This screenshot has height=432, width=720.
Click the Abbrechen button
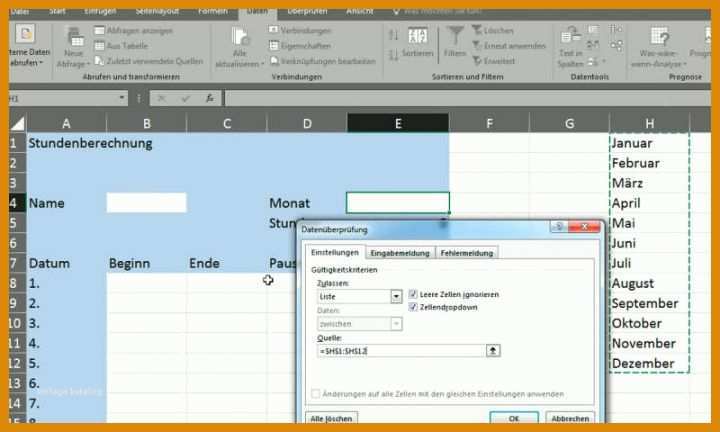[570, 418]
